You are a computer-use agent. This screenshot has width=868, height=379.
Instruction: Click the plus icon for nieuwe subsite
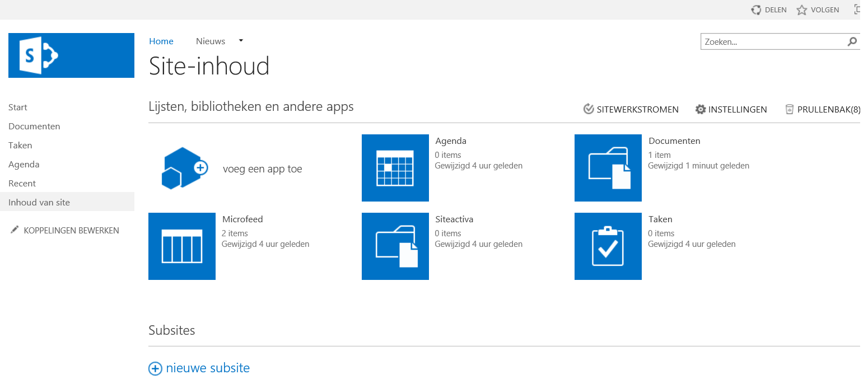[x=155, y=368]
